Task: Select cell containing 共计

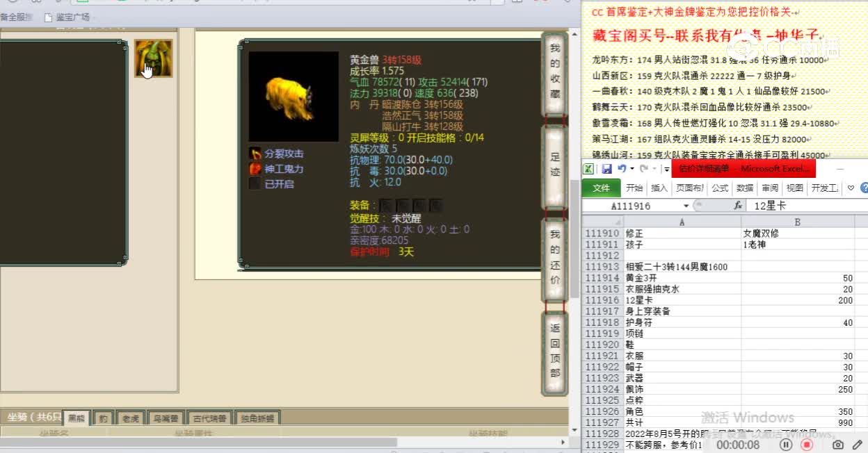Action: click(x=682, y=422)
